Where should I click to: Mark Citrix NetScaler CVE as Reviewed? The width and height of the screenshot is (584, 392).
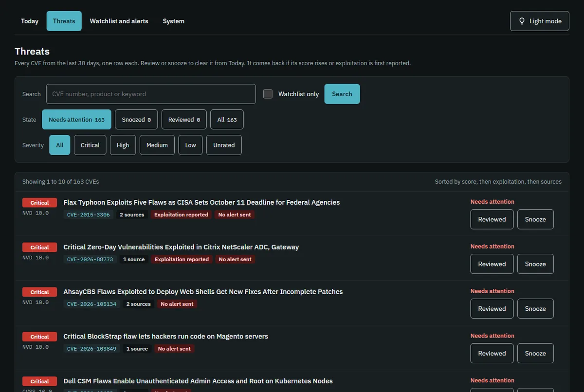tap(492, 264)
